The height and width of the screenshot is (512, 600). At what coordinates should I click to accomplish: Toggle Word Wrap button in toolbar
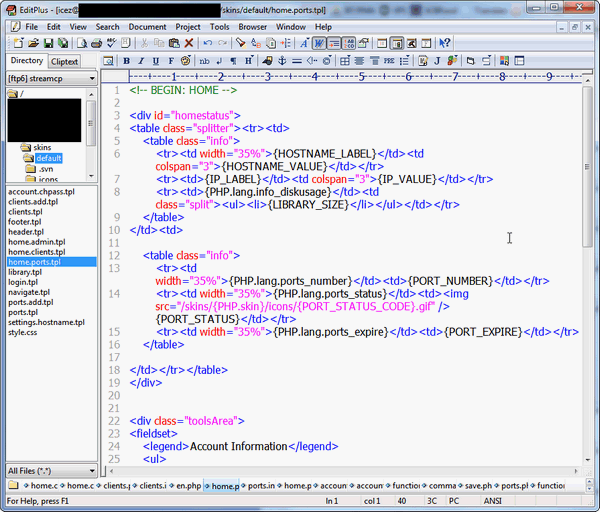319,43
